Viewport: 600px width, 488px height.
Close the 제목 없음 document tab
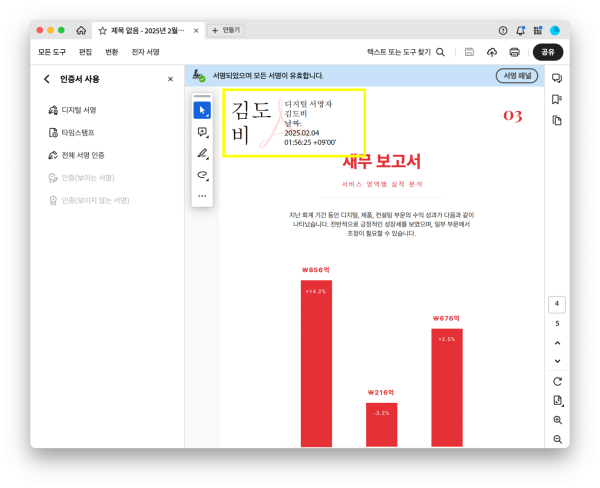(196, 31)
